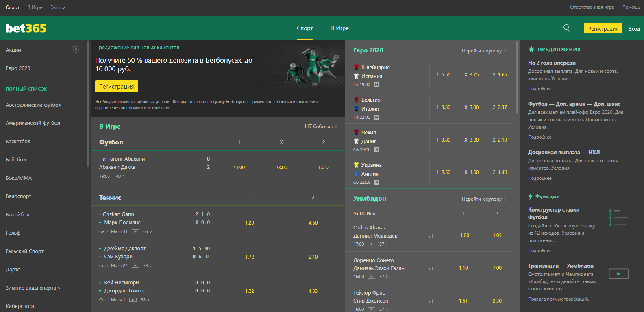Click the Уимблдон broadcast play icon
Screen dimensions: 644x312
tap(618, 274)
